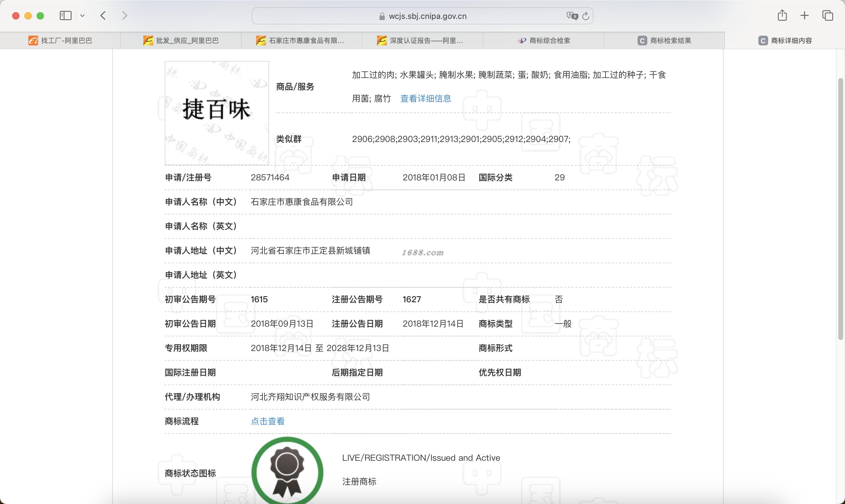The height and width of the screenshot is (504, 845).
Task: Open the Share menu icon
Action: tap(782, 16)
